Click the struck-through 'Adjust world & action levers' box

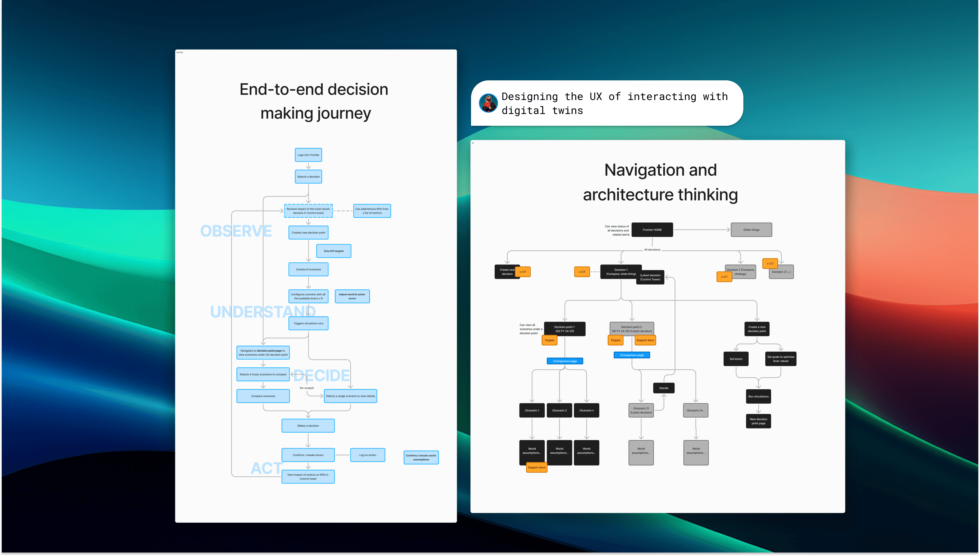[x=352, y=296]
